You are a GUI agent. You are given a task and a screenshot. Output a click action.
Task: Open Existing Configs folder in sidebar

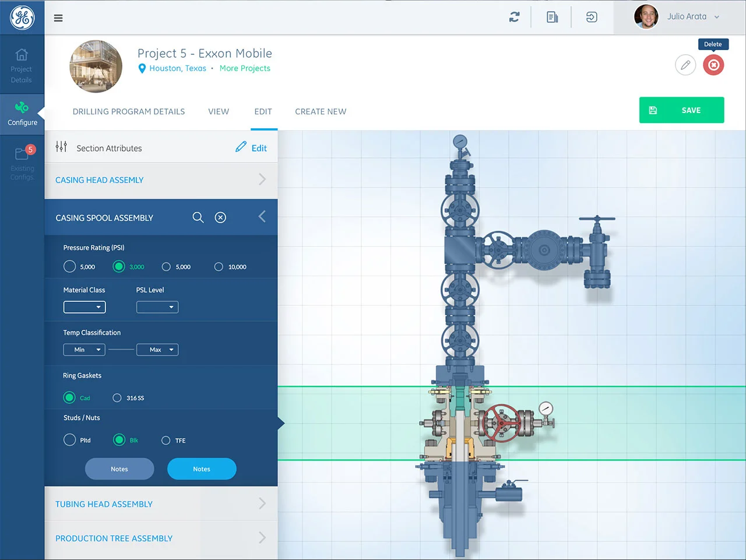coord(22,163)
